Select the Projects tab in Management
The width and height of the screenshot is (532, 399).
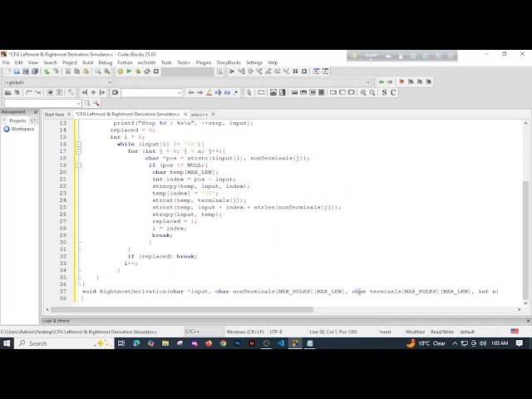click(17, 121)
